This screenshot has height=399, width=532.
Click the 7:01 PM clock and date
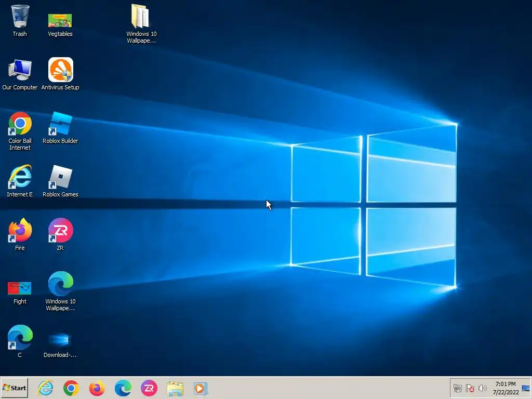506,388
